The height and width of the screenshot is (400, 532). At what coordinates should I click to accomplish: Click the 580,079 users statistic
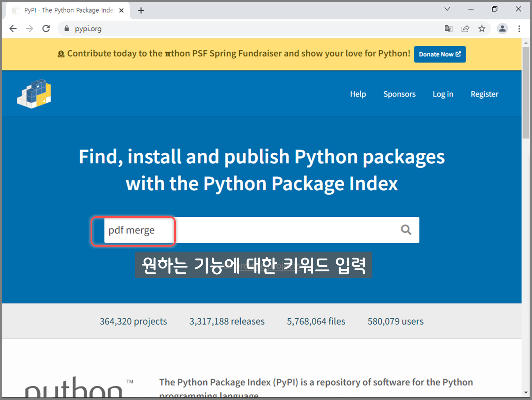pyautogui.click(x=396, y=321)
